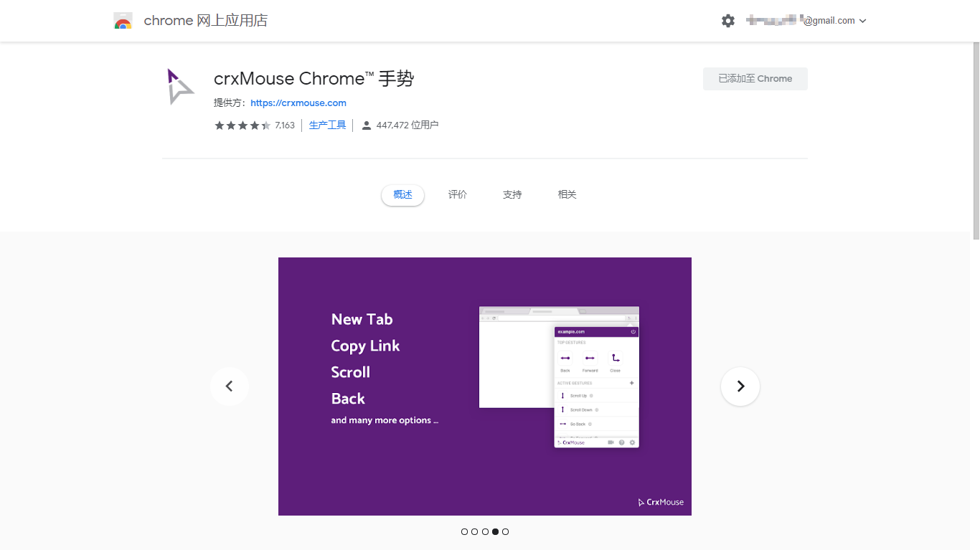Select the fifth carousel dot
Screen dimensions: 980x550
click(x=505, y=532)
